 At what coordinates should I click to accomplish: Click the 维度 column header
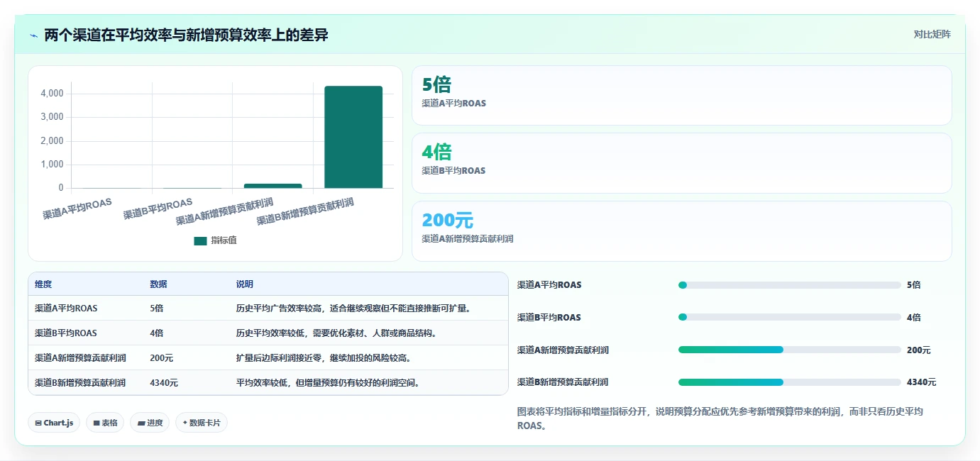[x=43, y=284]
